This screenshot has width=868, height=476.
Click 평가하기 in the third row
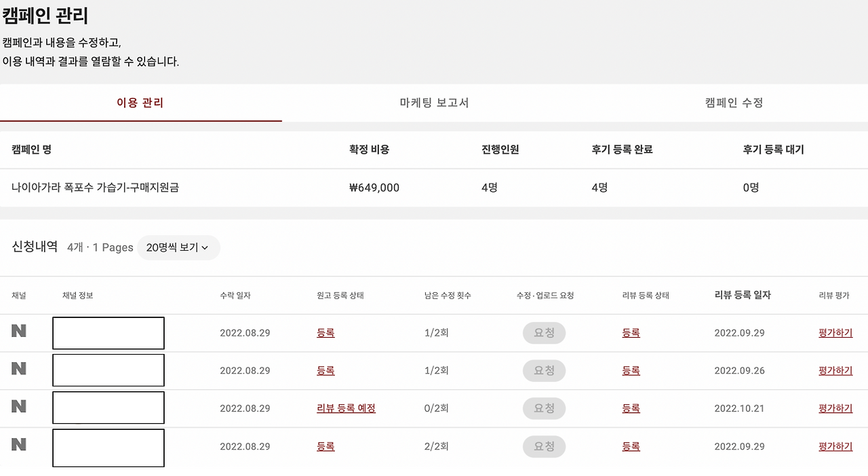835,408
